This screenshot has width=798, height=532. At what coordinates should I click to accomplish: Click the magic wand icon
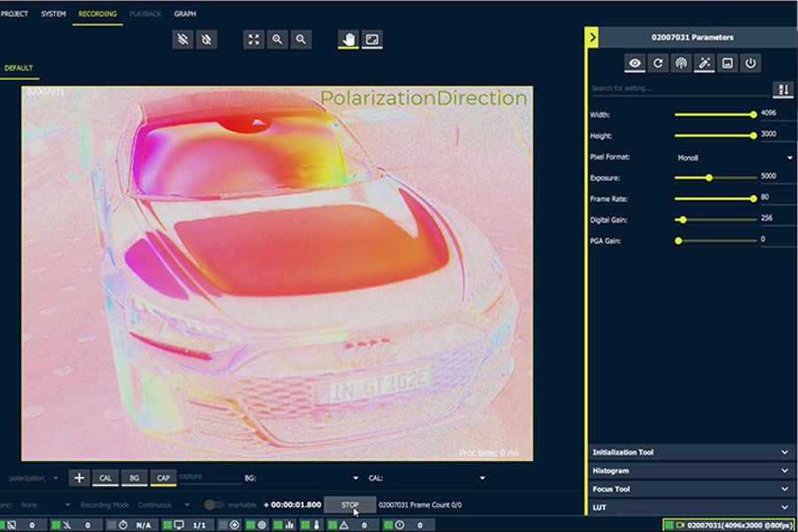[x=705, y=63]
